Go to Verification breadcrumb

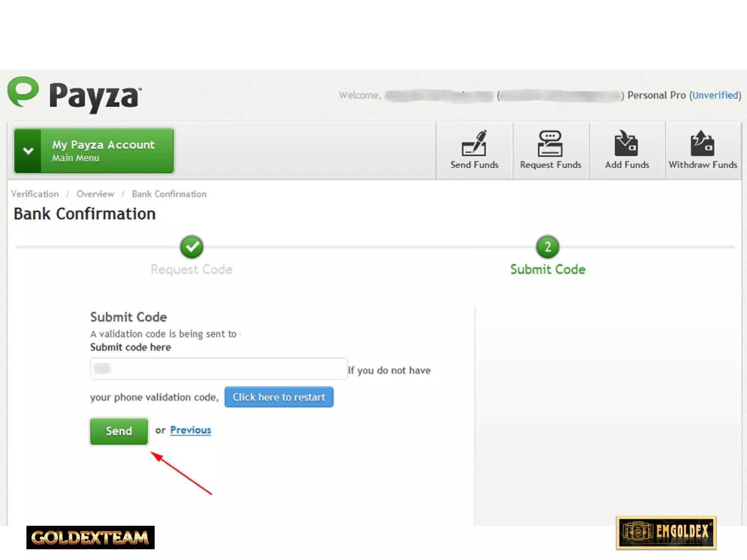[x=35, y=194]
